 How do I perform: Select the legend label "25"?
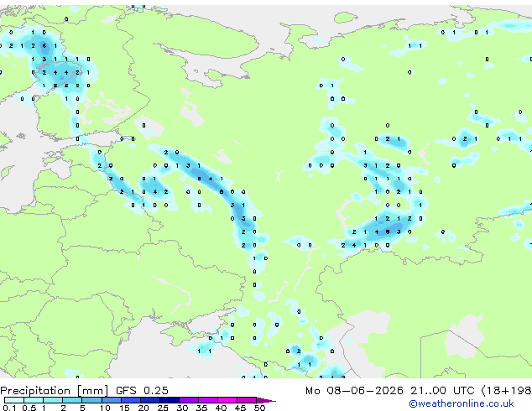[163, 408]
